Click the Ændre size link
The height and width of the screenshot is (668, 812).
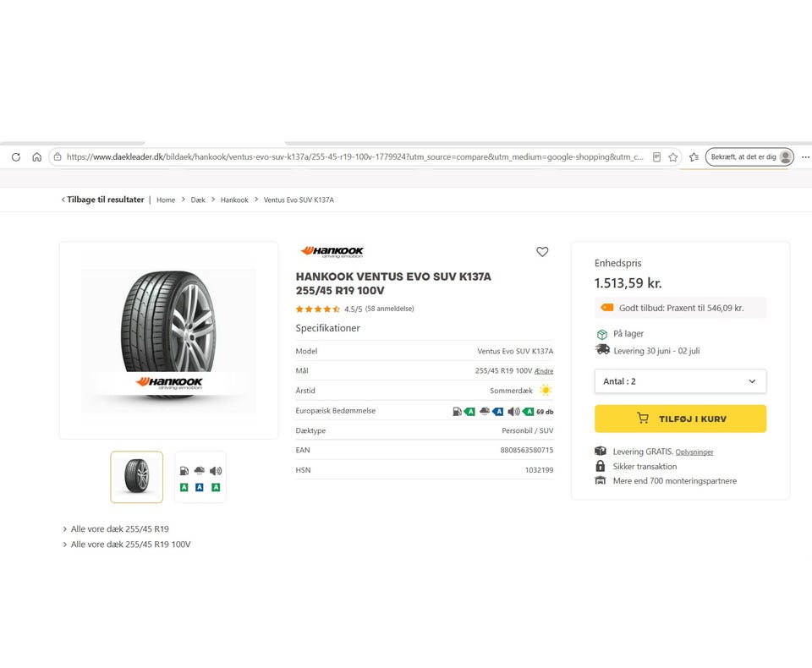[544, 371]
